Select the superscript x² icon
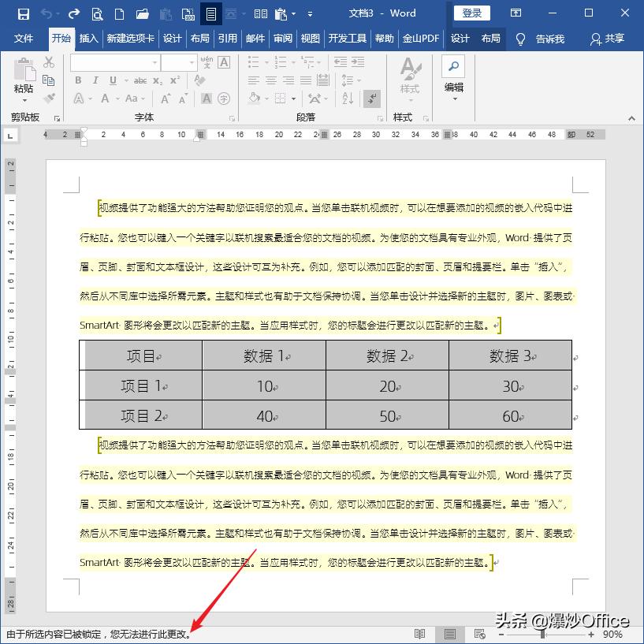 pos(175,80)
